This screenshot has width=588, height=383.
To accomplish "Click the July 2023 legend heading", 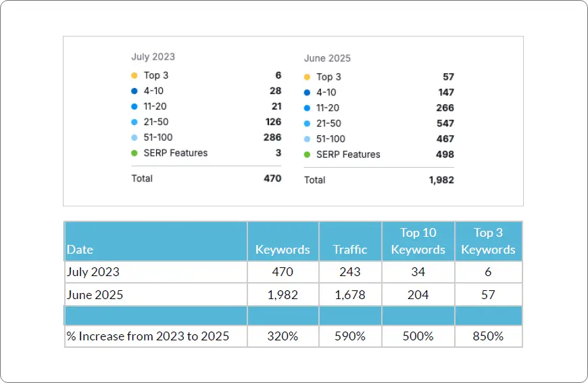I will click(x=153, y=58).
